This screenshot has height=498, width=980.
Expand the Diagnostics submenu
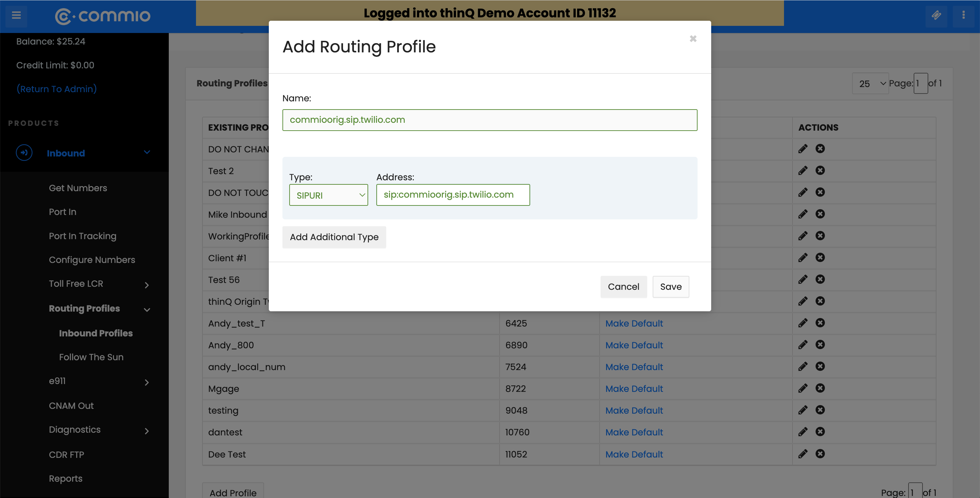[x=147, y=431]
